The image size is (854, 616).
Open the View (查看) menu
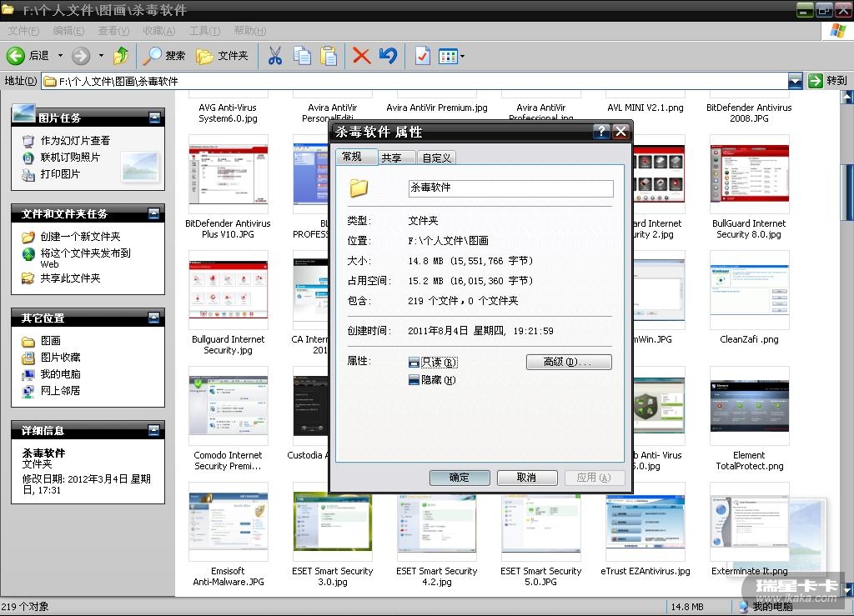pyautogui.click(x=113, y=31)
